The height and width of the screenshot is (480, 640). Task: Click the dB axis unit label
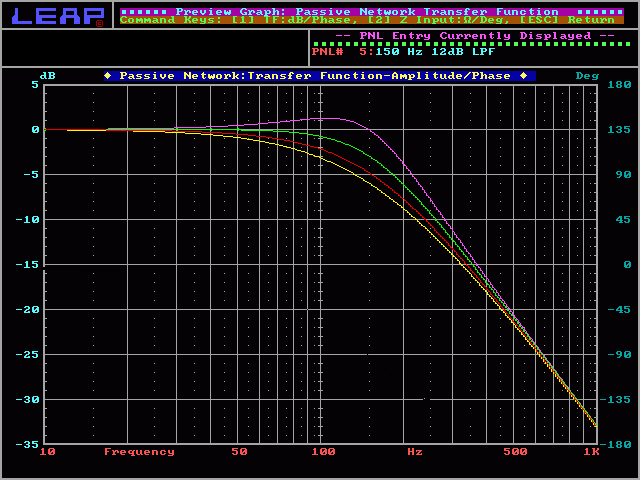47,76
